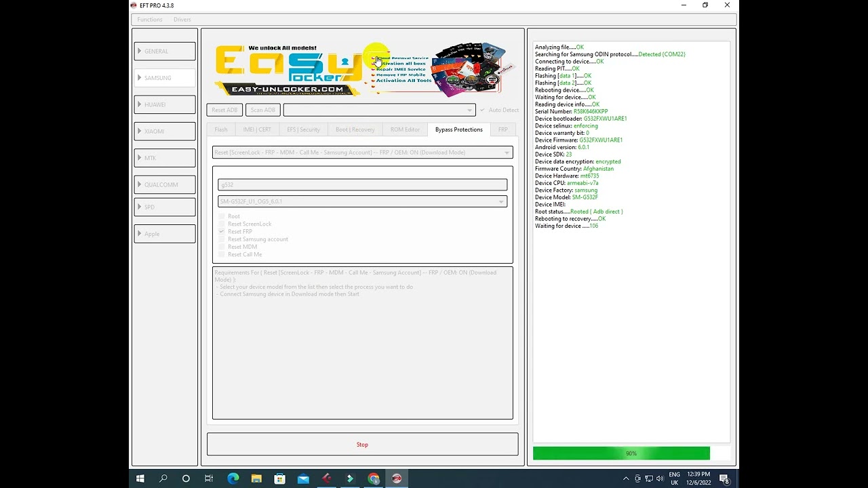Open the clock showing 12:39 PM
868x488 pixels.
tap(698, 479)
